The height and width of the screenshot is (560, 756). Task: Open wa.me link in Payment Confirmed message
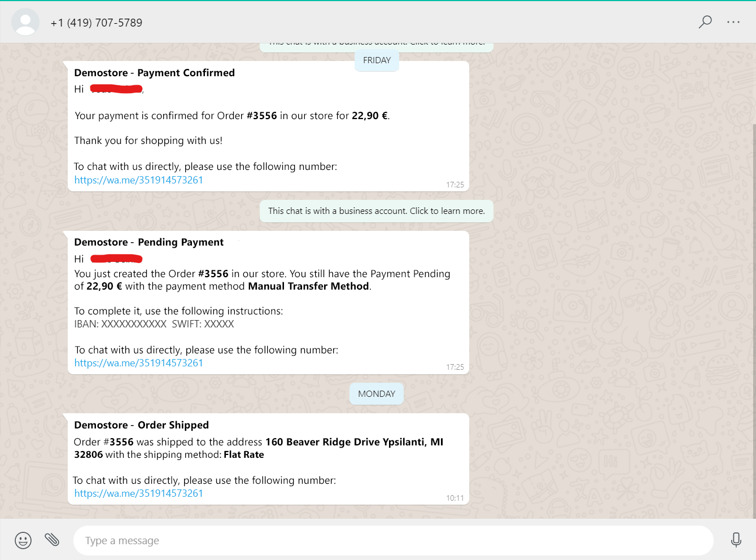click(138, 180)
